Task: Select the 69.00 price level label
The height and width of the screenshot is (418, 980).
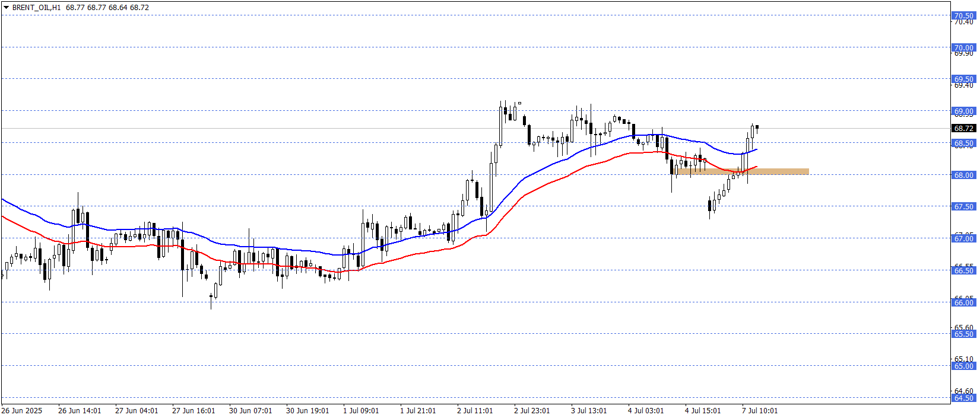Action: tap(963, 111)
